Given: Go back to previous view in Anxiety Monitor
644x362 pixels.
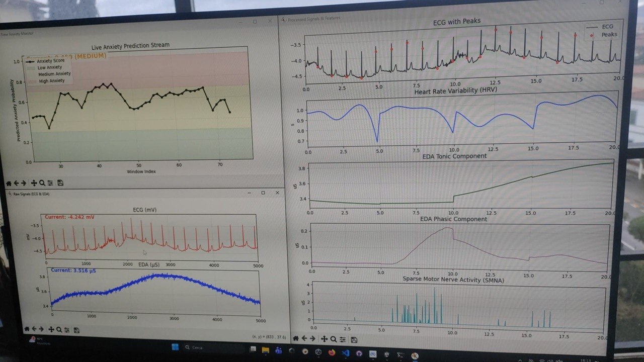Looking at the screenshot, I should [16, 183].
